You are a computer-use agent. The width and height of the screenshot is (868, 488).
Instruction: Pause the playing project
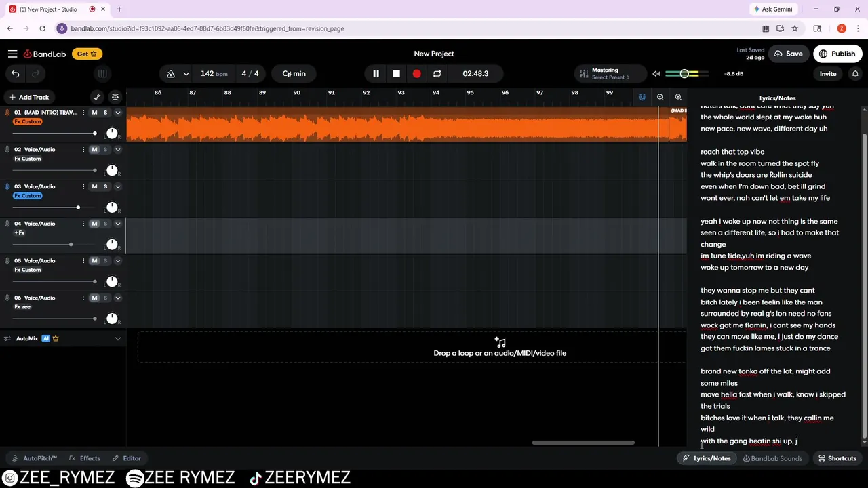tap(376, 73)
